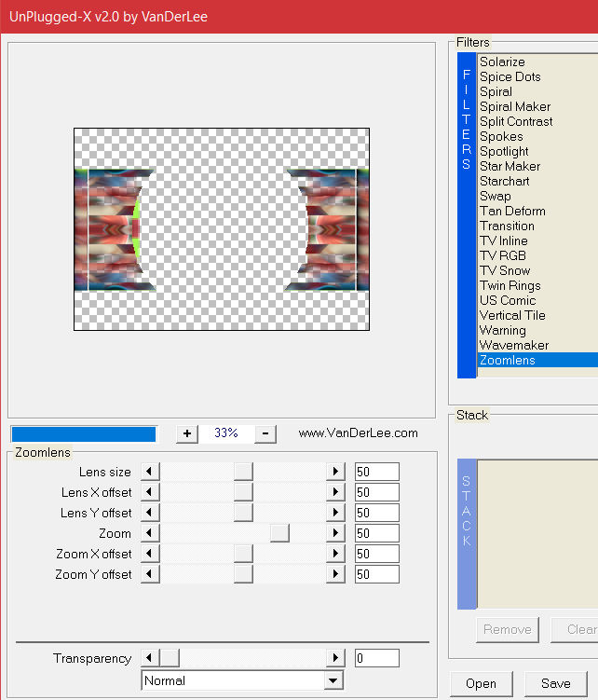Click right arrow of Zoom slider

coord(335,533)
